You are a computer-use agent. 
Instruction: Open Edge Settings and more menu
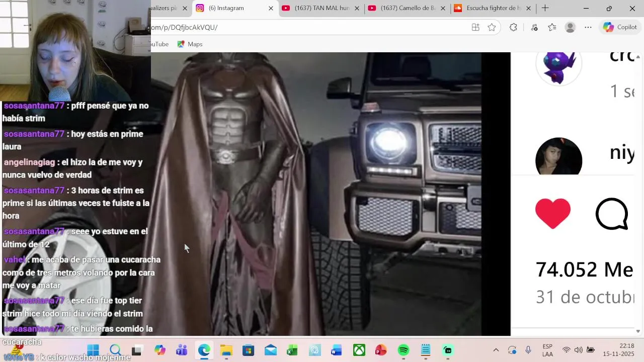pyautogui.click(x=588, y=27)
